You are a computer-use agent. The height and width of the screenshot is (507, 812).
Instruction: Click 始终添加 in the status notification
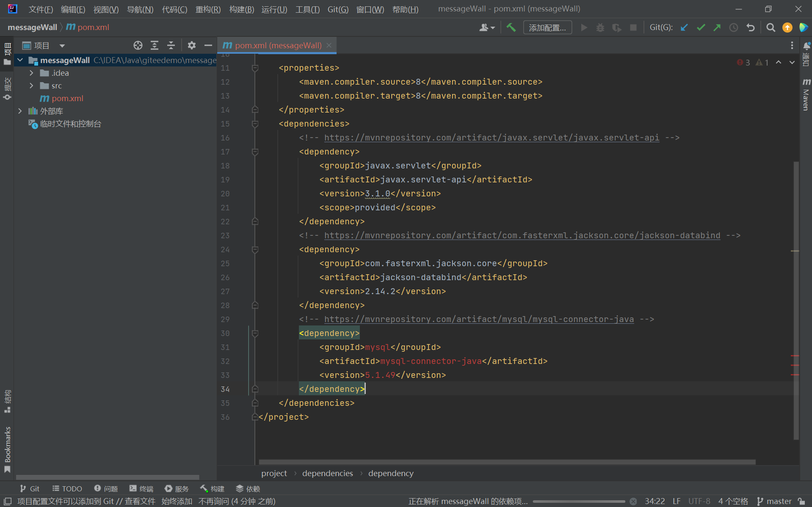coord(177,501)
